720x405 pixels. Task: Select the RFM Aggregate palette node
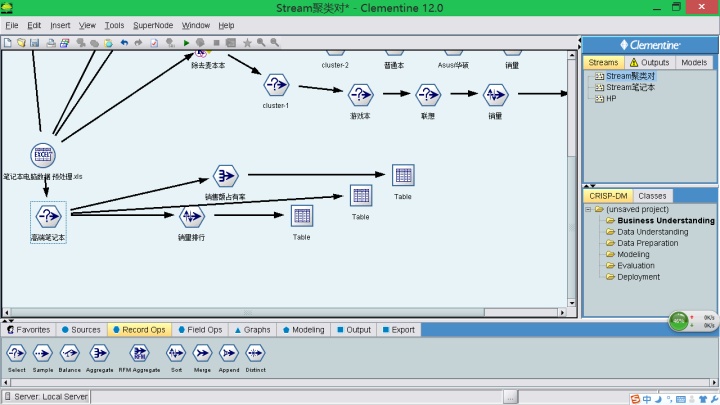point(139,357)
